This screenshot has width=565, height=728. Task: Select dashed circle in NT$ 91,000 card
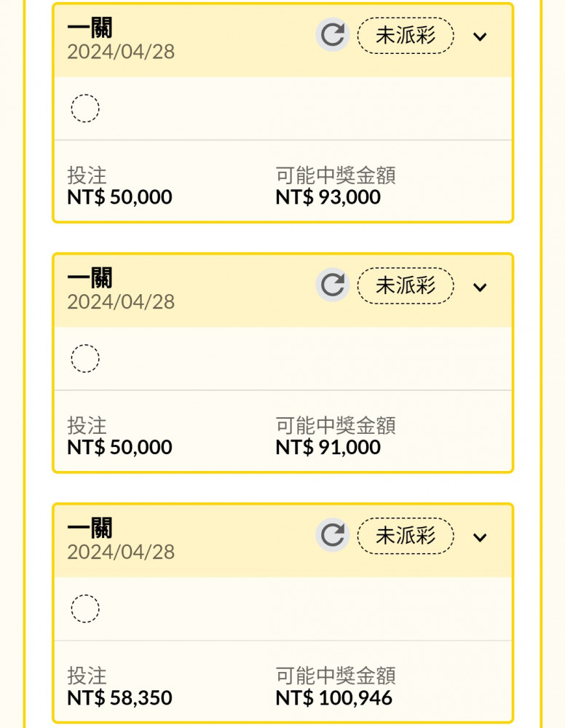pos(85,358)
